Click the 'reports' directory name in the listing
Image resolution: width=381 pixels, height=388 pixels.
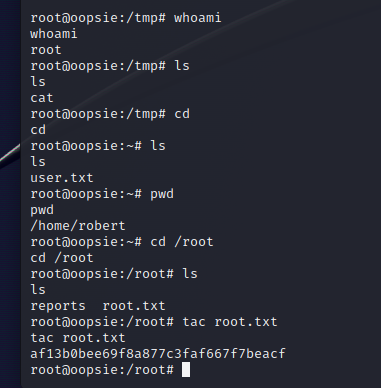pyautogui.click(x=58, y=307)
